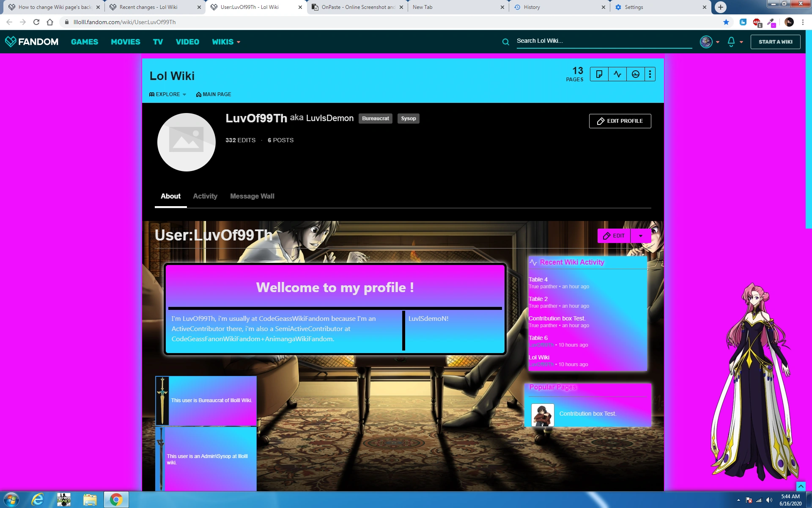Click the scroll-to-top arrow button
This screenshot has width=812, height=508.
[801, 486]
